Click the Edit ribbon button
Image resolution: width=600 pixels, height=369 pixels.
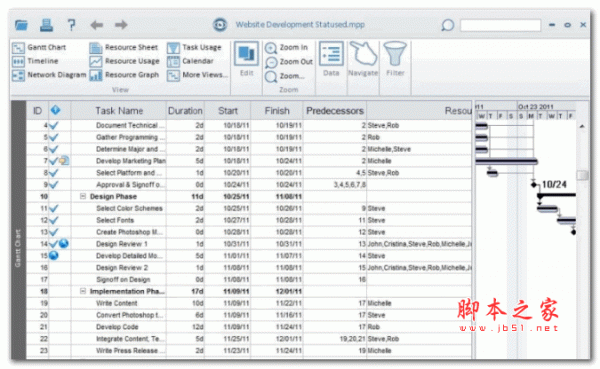(246, 59)
